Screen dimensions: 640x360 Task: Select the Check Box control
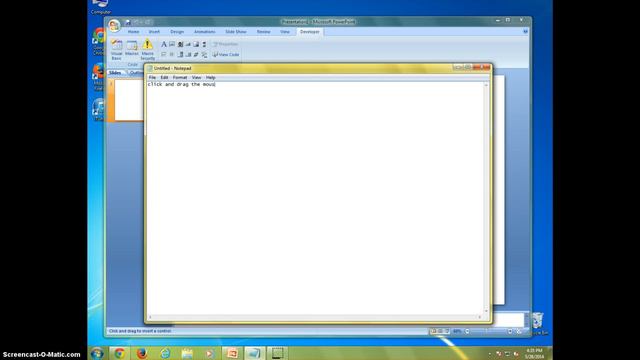pos(164,54)
